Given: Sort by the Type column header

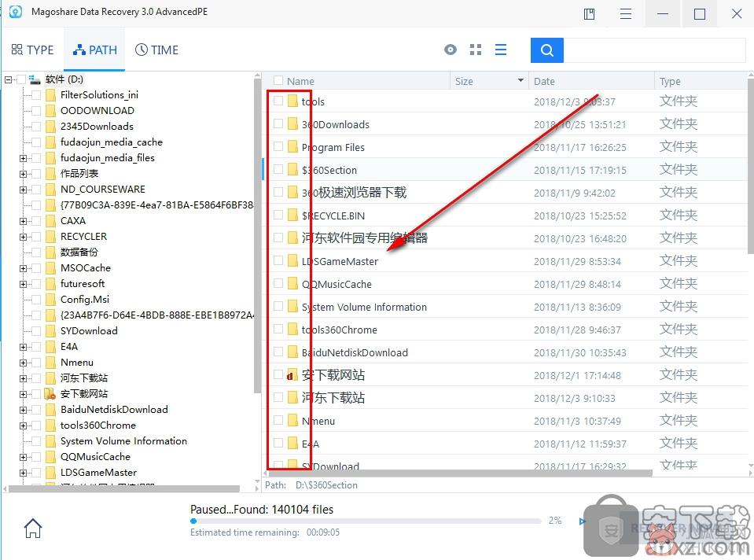Looking at the screenshot, I should (x=670, y=81).
